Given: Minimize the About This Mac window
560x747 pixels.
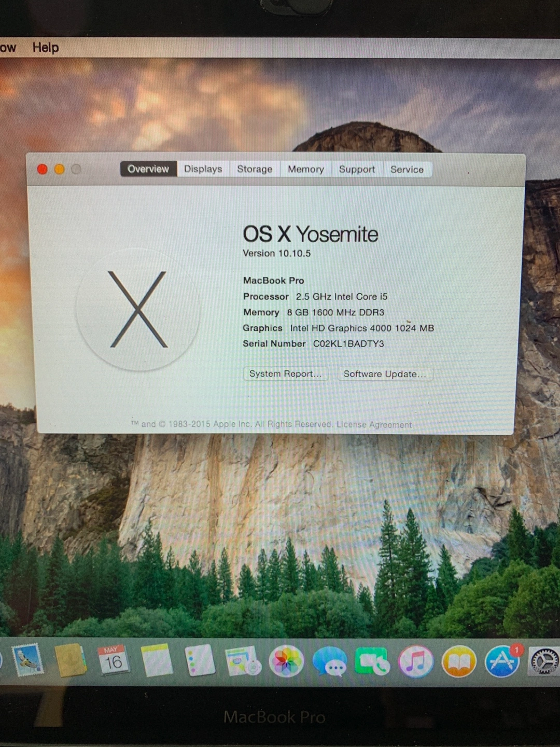Looking at the screenshot, I should click(60, 169).
